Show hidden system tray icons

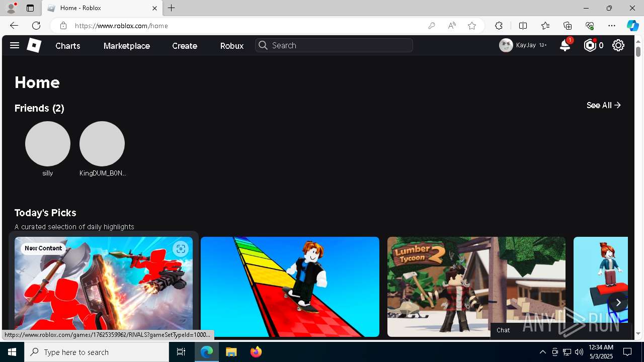pyautogui.click(x=542, y=352)
